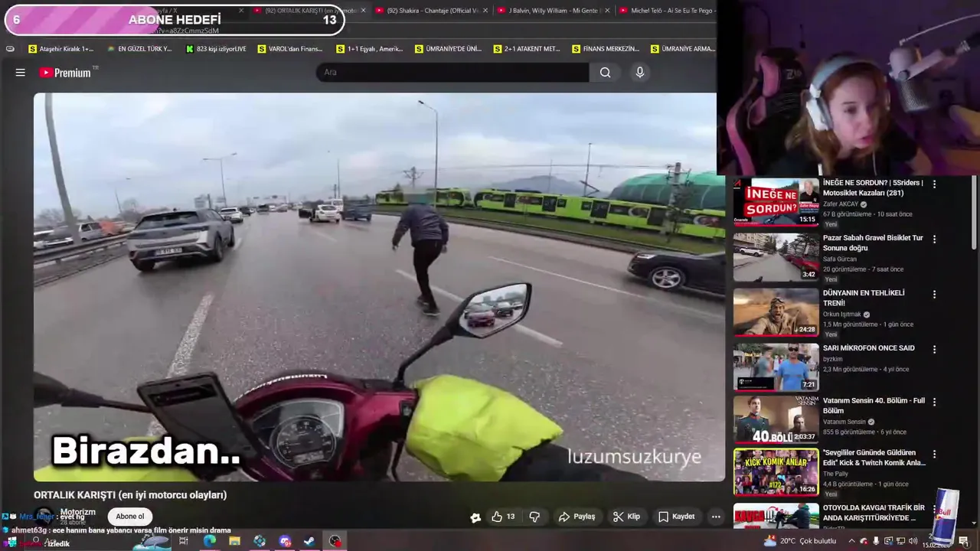Open File Explorer from taskbar
Image resolution: width=980 pixels, height=551 pixels.
[234, 541]
